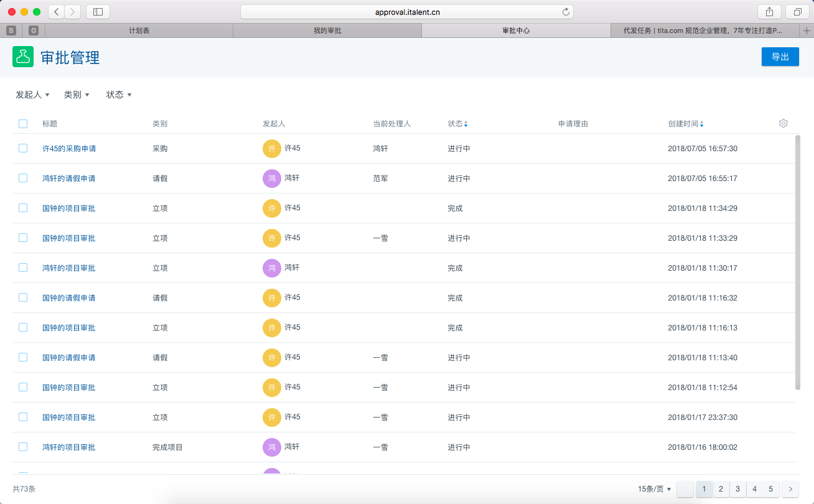Open the 鸿轩的请假申请 link
This screenshot has height=504, width=814.
tap(69, 179)
